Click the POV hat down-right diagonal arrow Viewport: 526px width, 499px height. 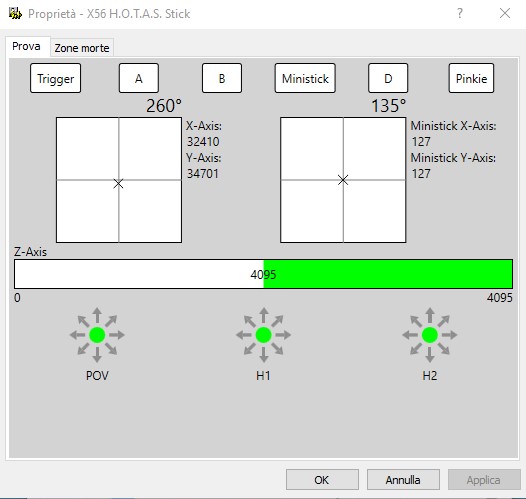111,349
